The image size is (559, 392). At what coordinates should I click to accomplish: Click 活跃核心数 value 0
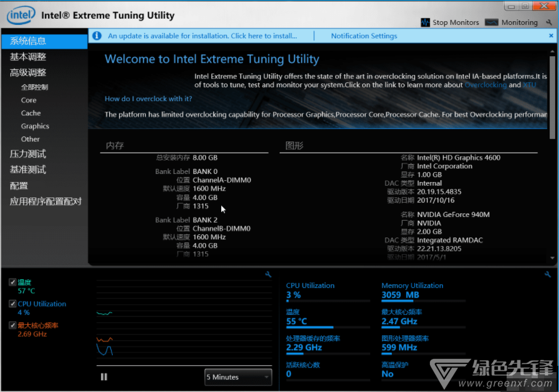(x=289, y=374)
